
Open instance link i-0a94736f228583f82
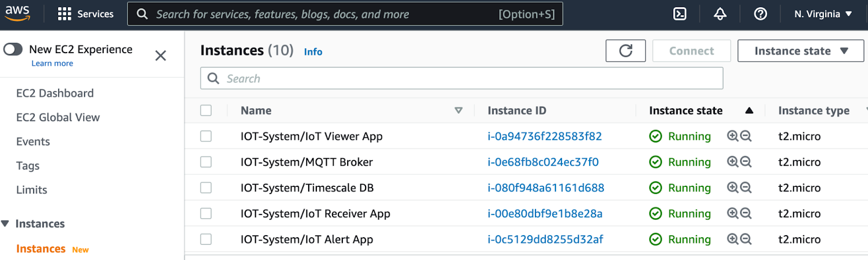pyautogui.click(x=544, y=136)
